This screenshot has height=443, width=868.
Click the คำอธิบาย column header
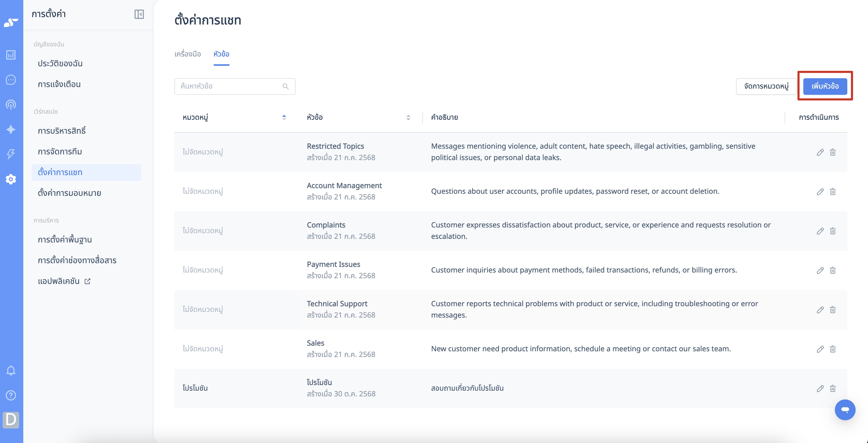[444, 117]
